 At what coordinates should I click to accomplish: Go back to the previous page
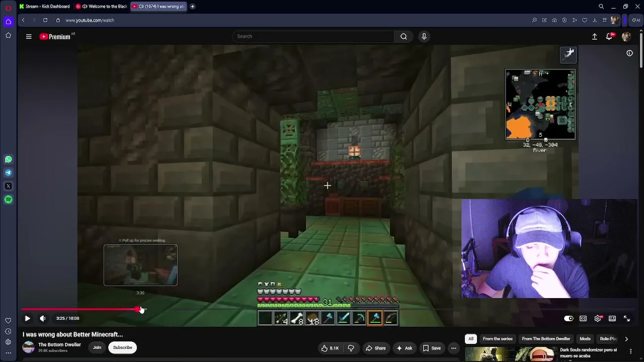click(x=23, y=20)
